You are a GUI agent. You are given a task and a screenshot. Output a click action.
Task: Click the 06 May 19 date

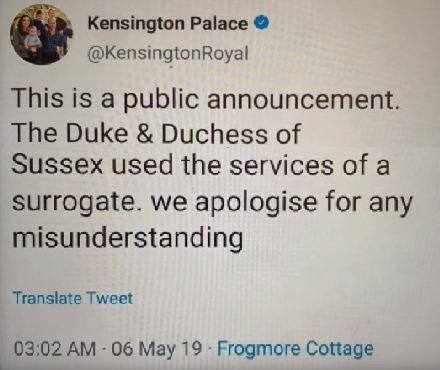coord(157,349)
